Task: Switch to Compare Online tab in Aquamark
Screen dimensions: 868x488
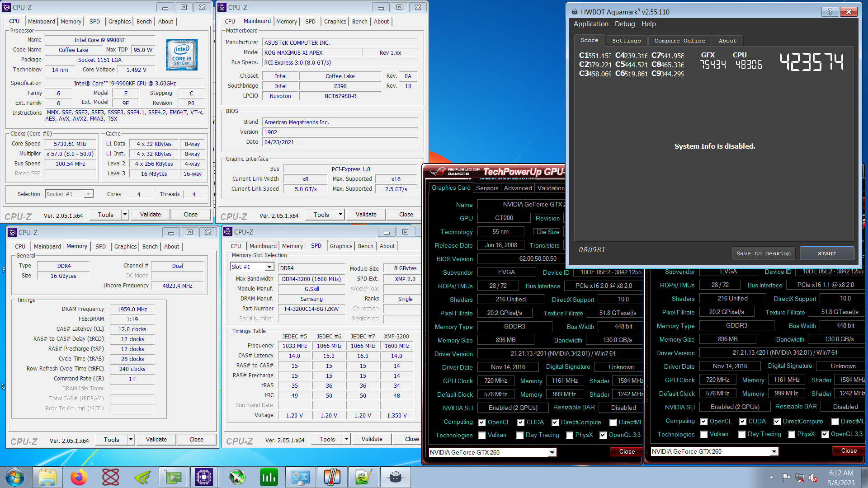Action: 679,41
